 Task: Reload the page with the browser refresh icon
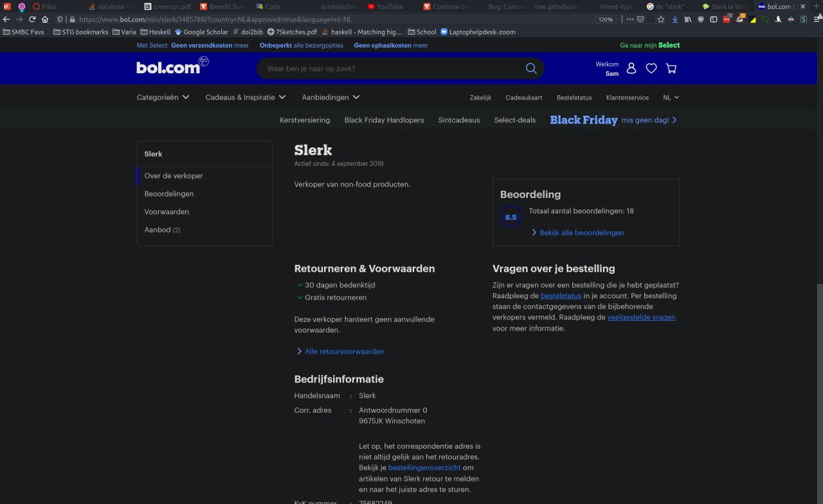tap(32, 19)
